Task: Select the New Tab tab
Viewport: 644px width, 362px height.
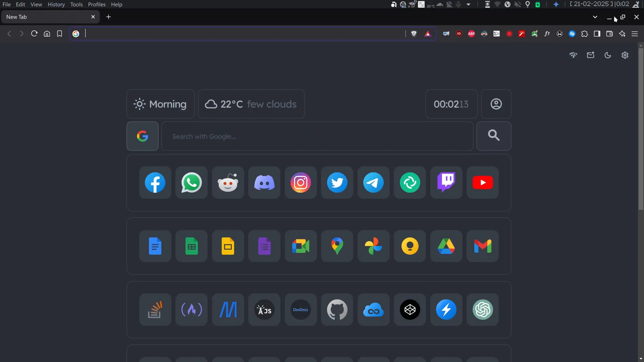Action: click(50, 17)
